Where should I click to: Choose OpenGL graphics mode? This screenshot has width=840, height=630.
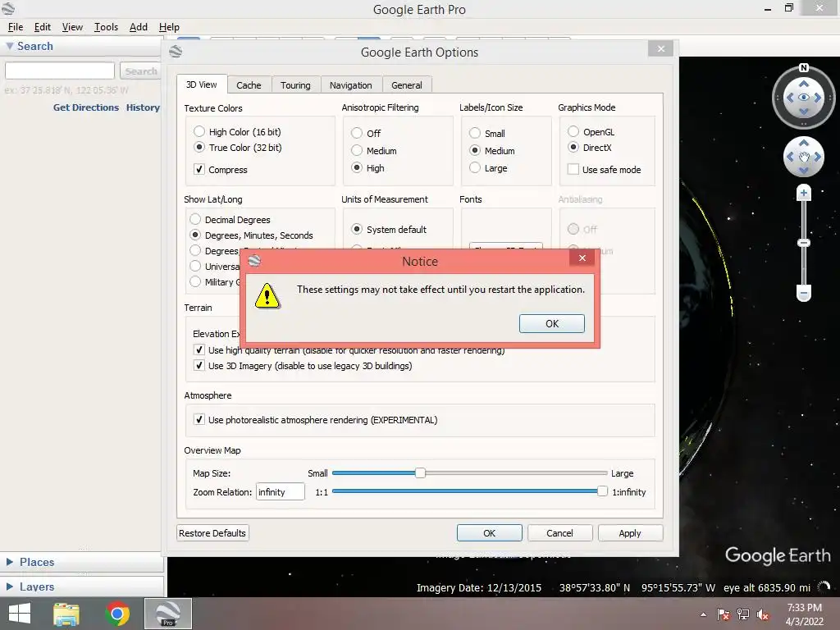[x=573, y=131]
